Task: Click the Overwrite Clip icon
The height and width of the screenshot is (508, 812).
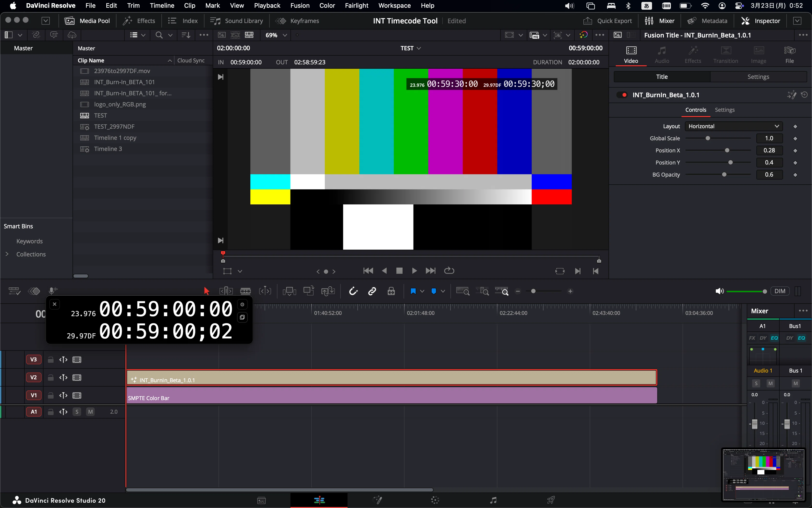Action: point(309,291)
